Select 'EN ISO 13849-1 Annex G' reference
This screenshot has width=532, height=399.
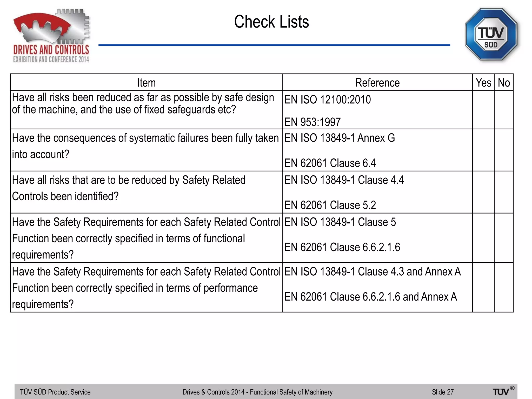pyautogui.click(x=340, y=138)
